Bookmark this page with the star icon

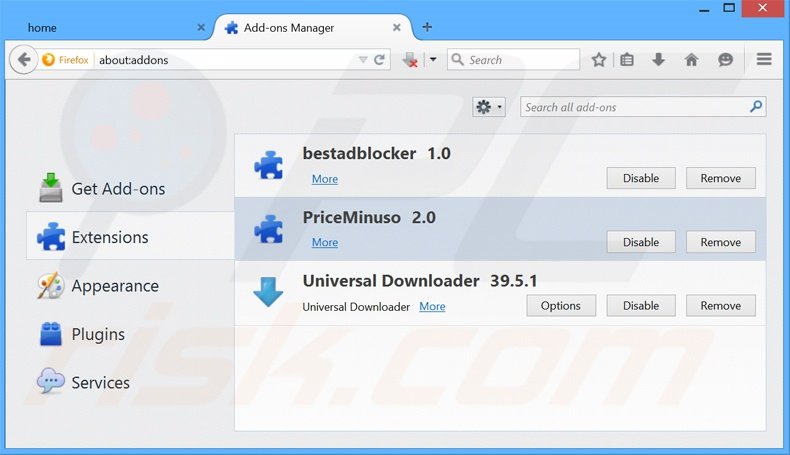tap(599, 59)
